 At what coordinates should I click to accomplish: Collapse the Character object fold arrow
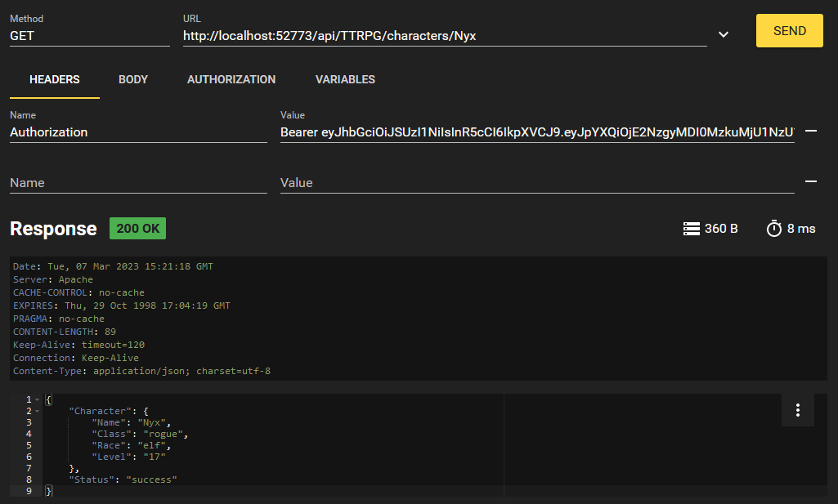(x=37, y=411)
